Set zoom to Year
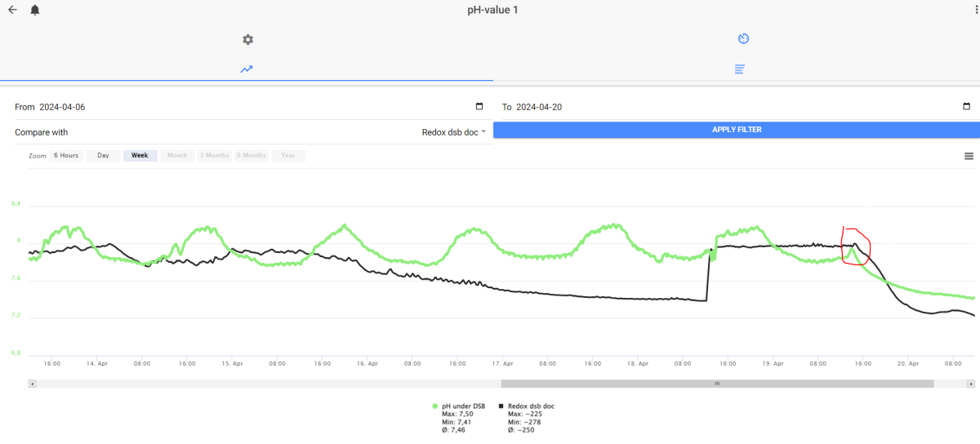 [288, 155]
